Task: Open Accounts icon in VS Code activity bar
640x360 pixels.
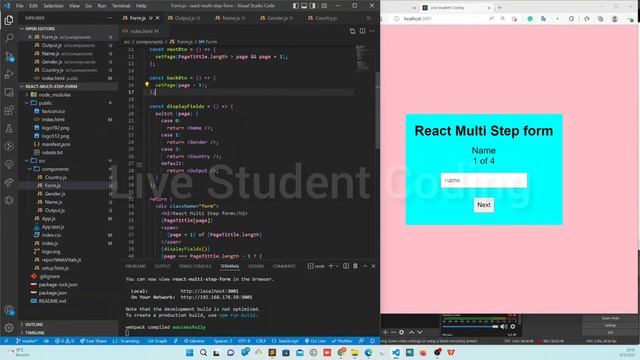Action: pos(9,310)
